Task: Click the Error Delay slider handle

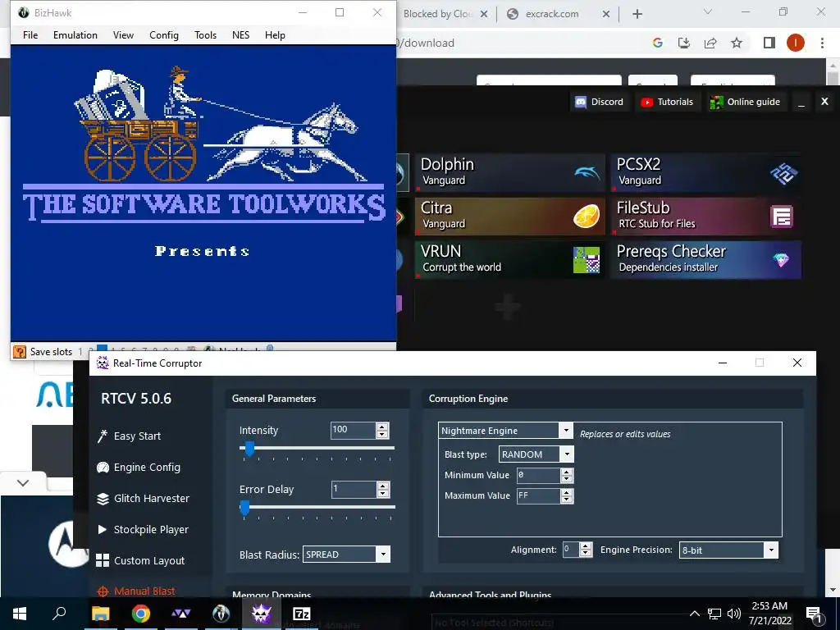Action: point(244,507)
